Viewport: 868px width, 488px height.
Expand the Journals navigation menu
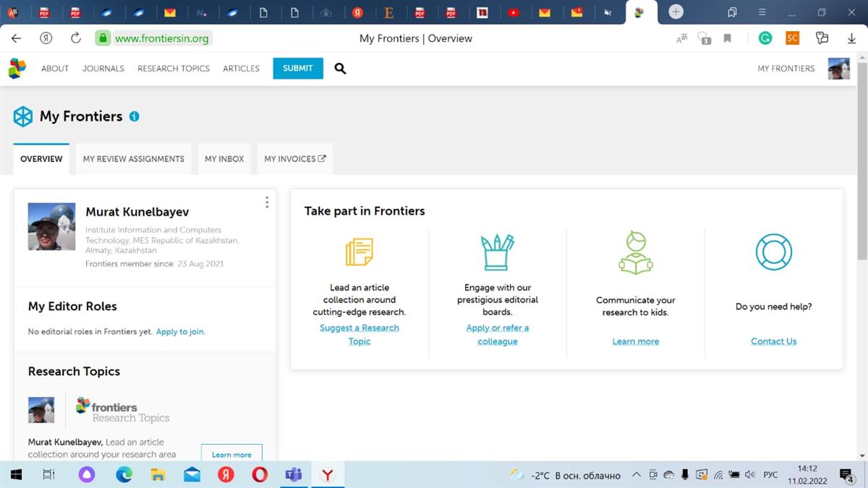pyautogui.click(x=103, y=69)
